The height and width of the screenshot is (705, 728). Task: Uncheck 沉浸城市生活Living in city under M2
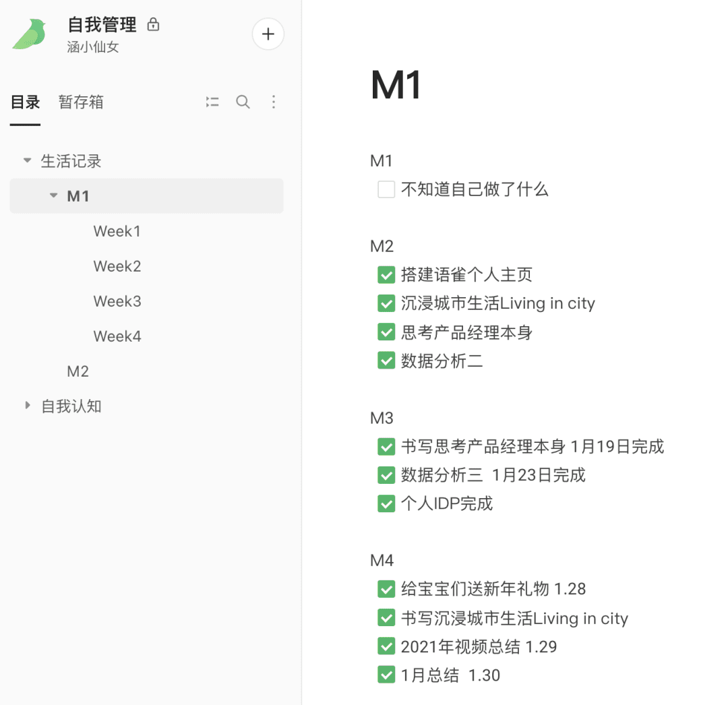(x=386, y=303)
